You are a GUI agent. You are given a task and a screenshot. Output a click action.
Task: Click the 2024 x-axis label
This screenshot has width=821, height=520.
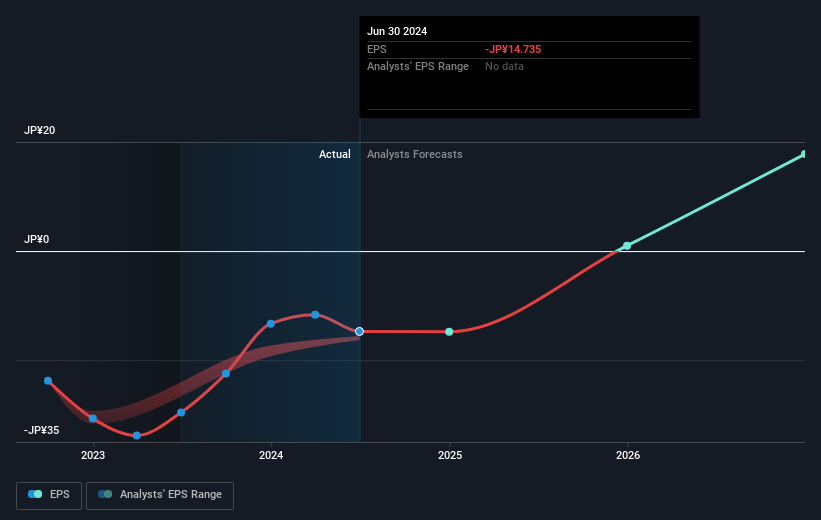[271, 456]
